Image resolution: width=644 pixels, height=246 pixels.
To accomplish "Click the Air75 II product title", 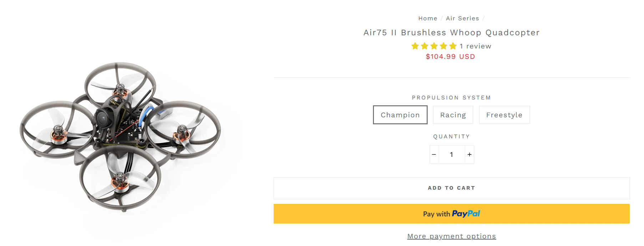I will pos(451,32).
